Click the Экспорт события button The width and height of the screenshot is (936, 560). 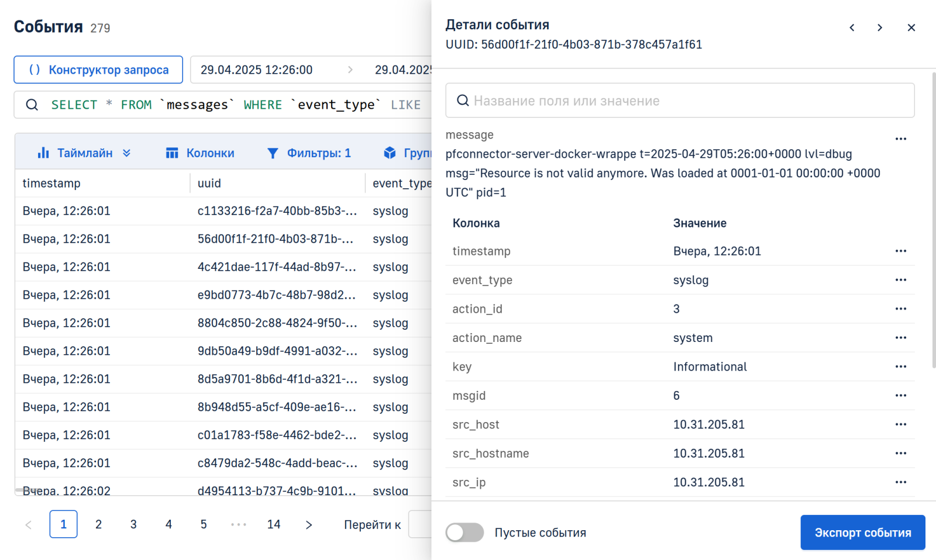862,533
